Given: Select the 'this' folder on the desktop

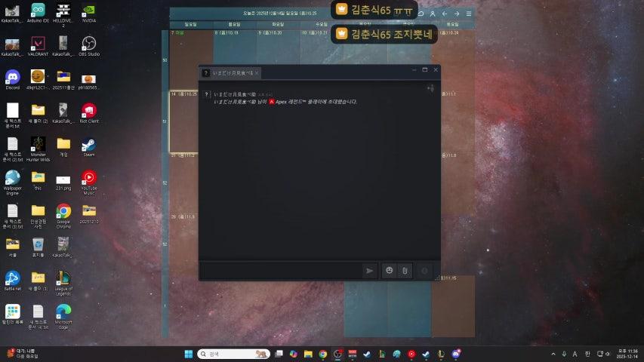Looking at the screenshot, I should [38, 180].
